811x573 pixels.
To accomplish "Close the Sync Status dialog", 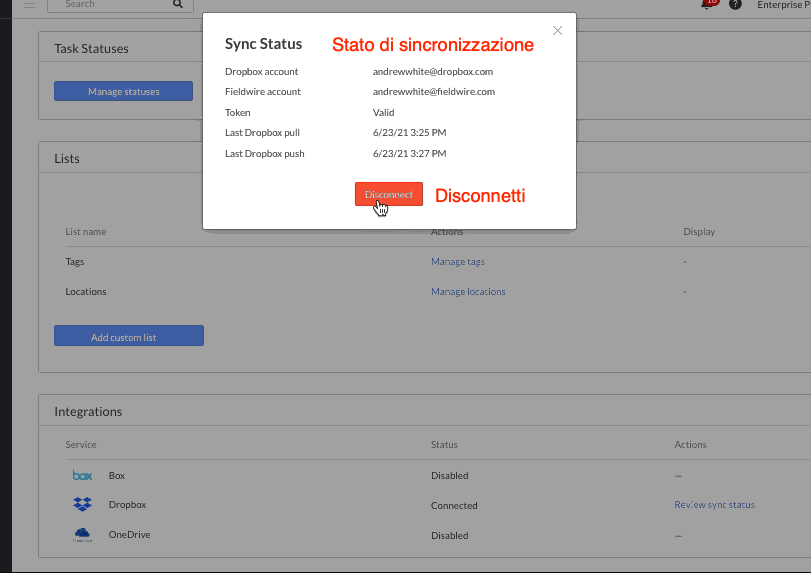I will pos(557,31).
